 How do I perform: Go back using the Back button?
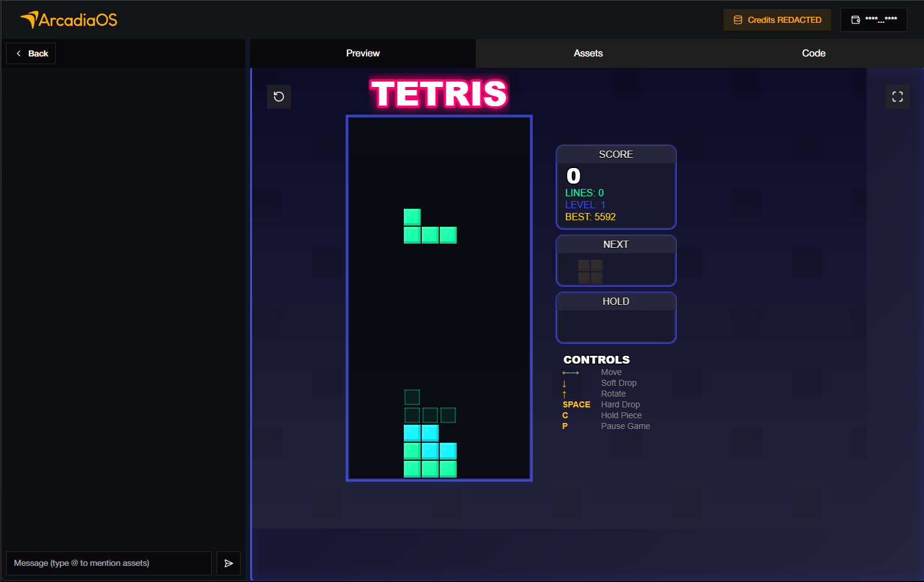[31, 53]
